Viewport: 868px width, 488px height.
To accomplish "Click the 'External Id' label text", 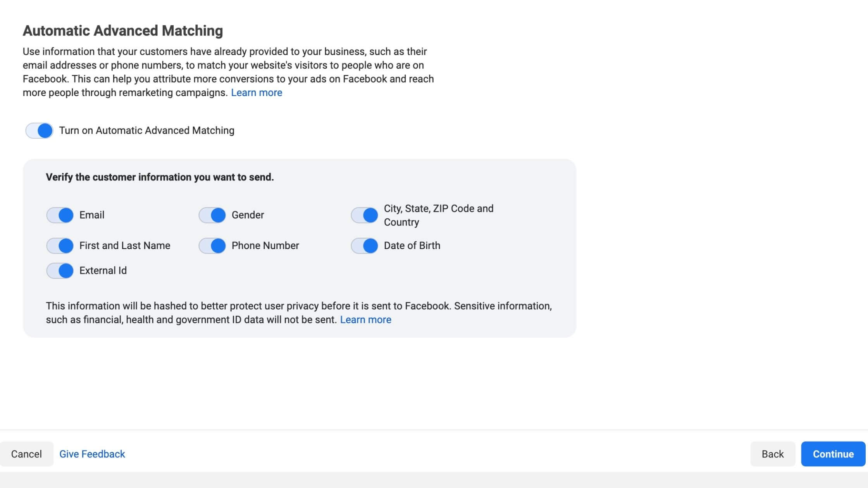I will (x=103, y=271).
